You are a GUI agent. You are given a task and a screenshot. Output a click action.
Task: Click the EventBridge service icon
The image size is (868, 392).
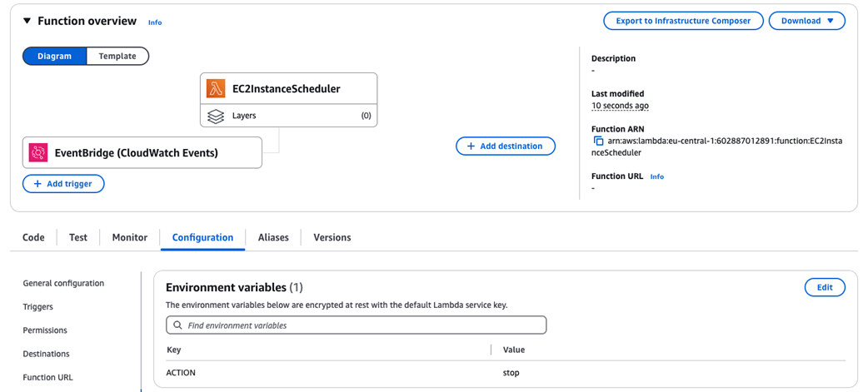tap(38, 153)
